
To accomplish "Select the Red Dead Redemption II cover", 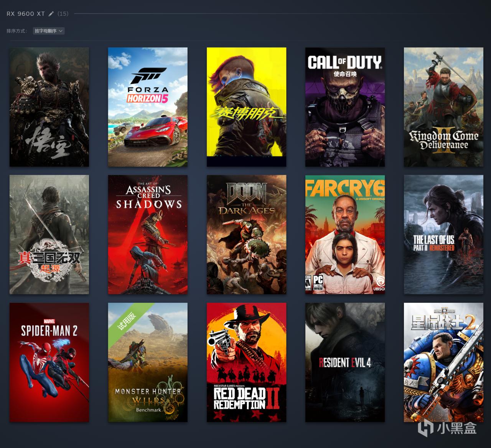I will (246, 362).
